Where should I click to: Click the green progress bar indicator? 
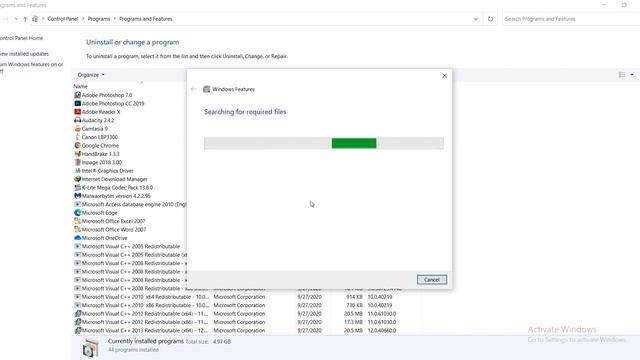[354, 143]
